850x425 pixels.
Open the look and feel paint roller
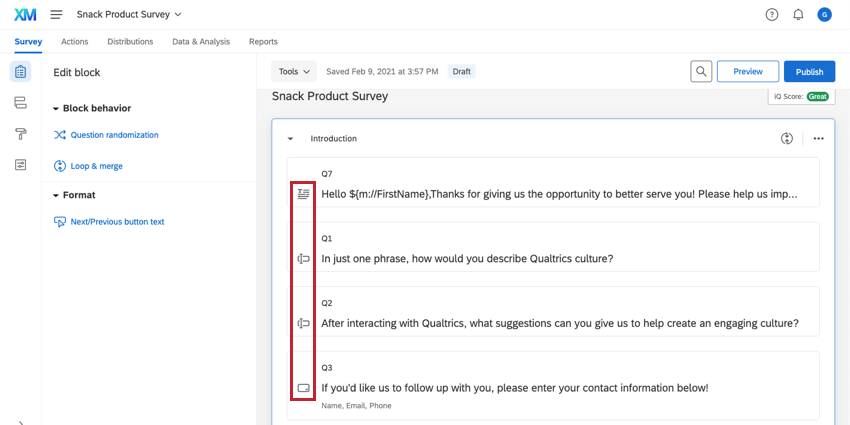pyautogui.click(x=20, y=134)
